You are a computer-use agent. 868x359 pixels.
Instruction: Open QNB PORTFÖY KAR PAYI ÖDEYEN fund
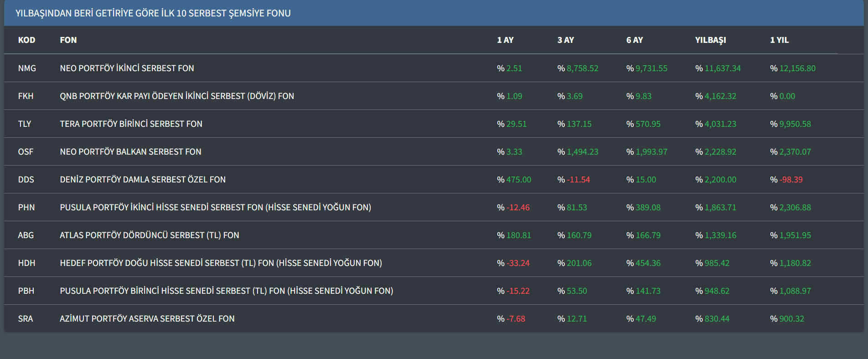176,96
